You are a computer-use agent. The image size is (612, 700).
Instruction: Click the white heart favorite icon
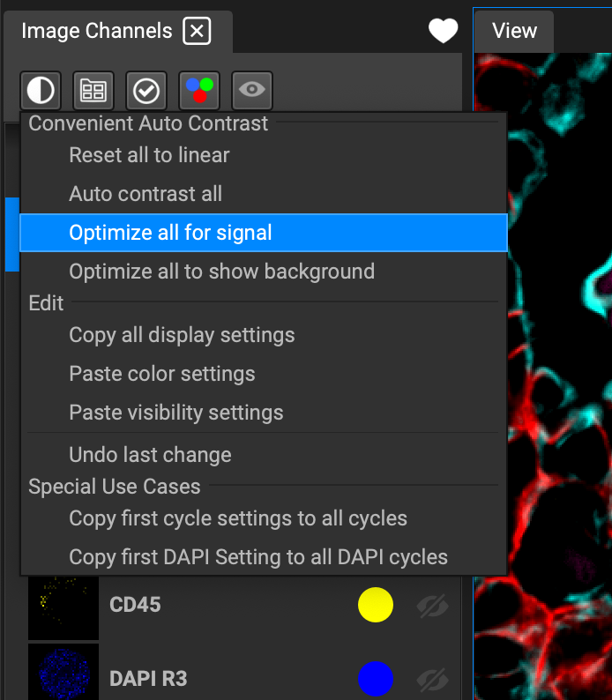[x=443, y=30]
